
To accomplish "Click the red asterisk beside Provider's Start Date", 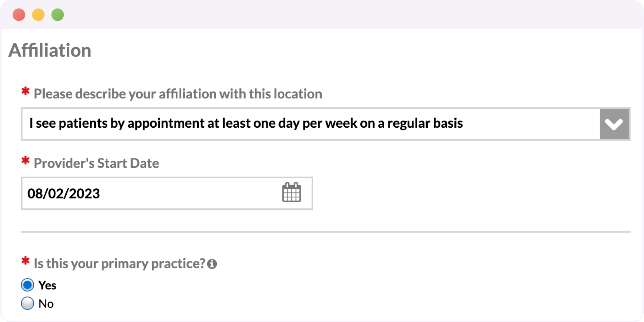I will point(25,161).
